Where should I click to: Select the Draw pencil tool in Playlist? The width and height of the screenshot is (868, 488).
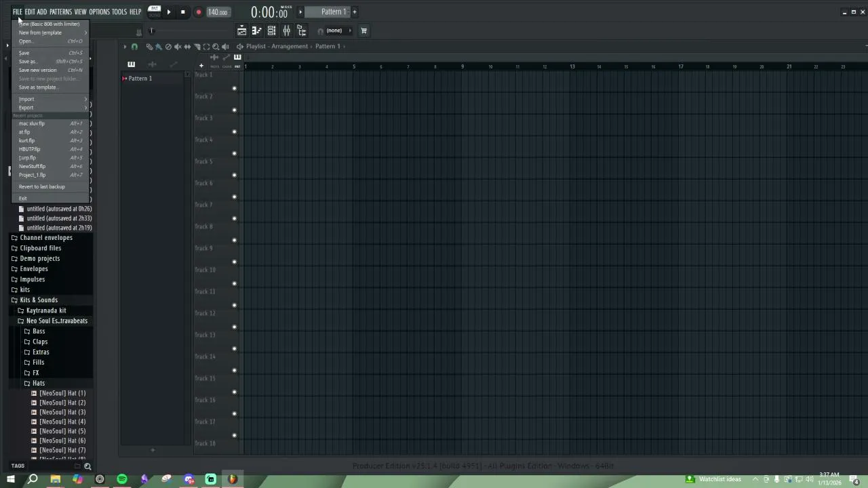149,47
